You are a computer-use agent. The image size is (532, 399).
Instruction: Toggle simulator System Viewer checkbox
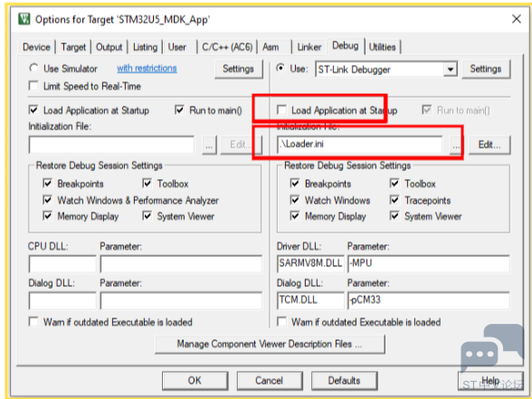tap(147, 215)
